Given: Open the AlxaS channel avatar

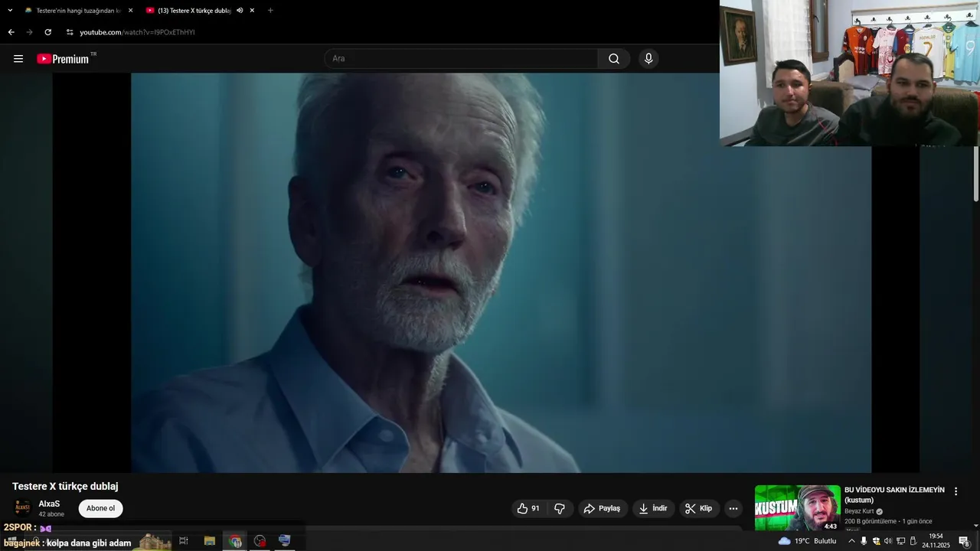Looking at the screenshot, I should click(x=22, y=508).
